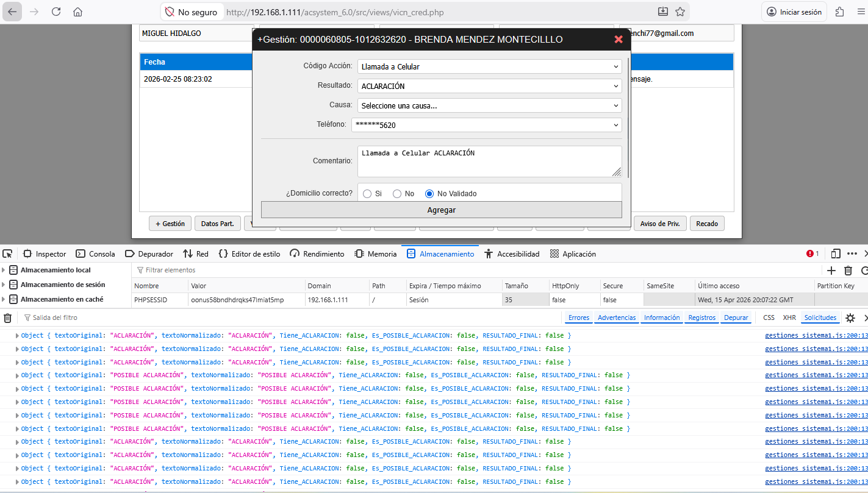Open the Accesibilidad tab
Image resolution: width=868 pixels, height=493 pixels.
(512, 254)
